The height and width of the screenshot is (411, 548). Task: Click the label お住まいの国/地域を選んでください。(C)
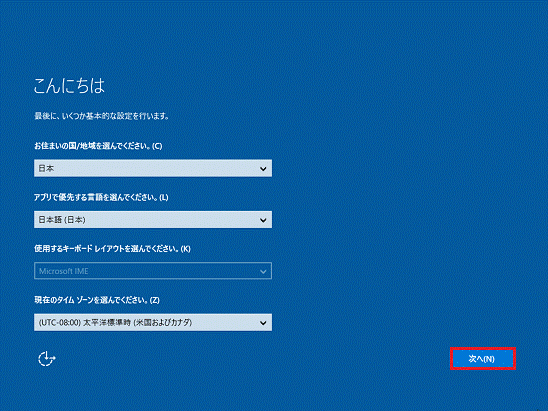tap(98, 146)
